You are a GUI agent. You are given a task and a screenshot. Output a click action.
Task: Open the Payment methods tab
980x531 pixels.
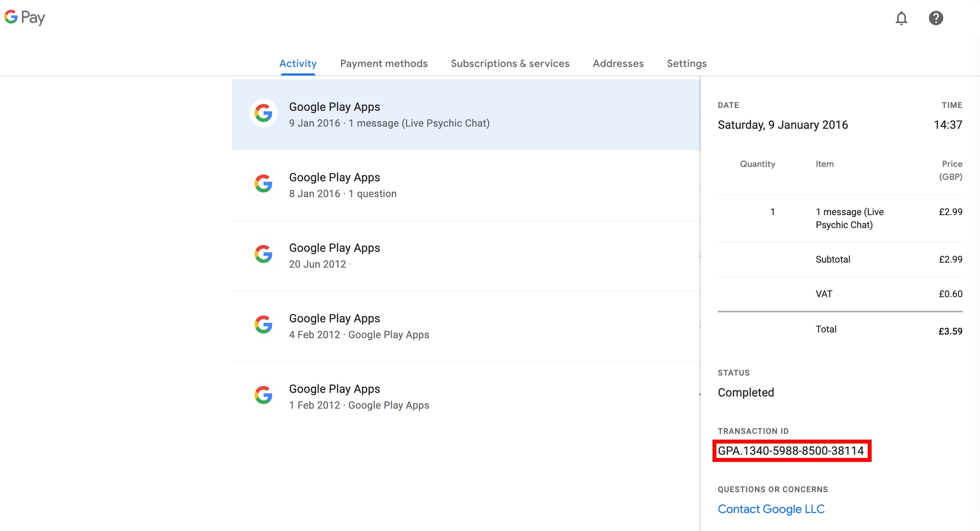click(384, 64)
